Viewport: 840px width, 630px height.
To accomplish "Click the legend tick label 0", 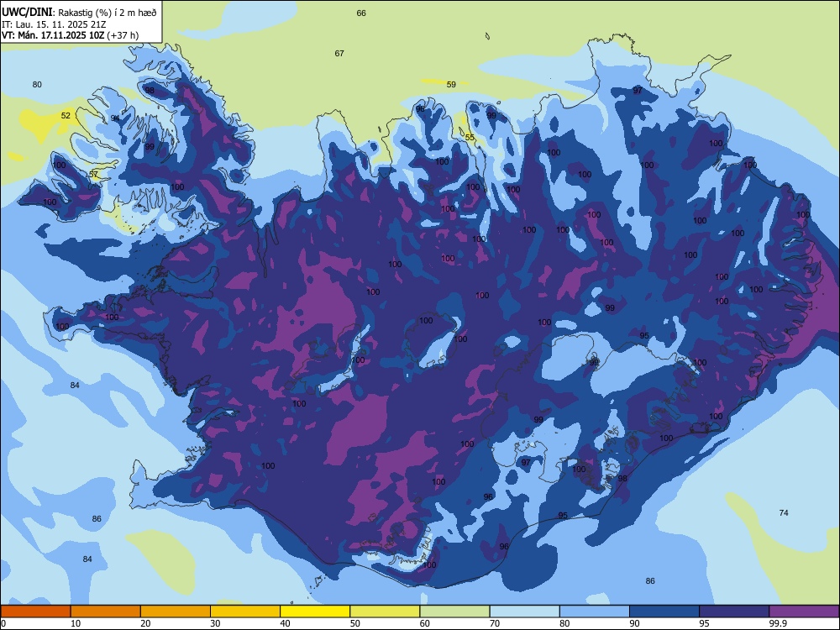I will coord(3,623).
